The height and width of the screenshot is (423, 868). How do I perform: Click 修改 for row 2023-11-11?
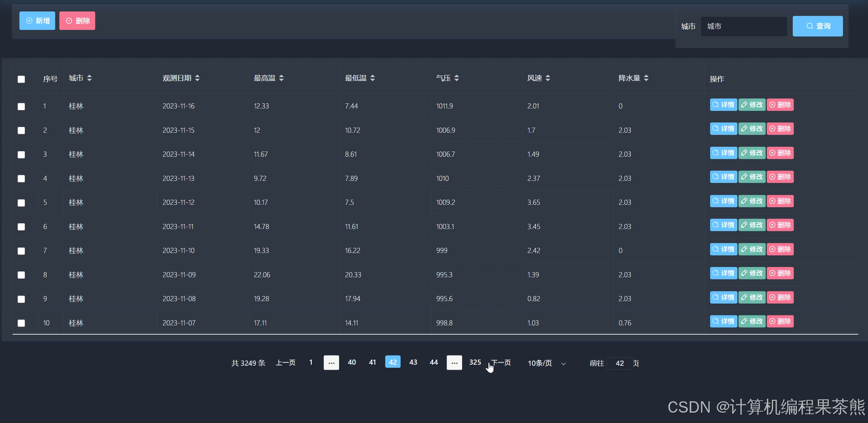[x=752, y=225]
